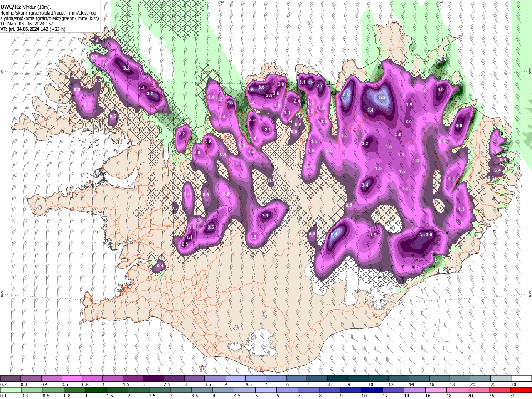The height and width of the screenshot is (399, 532).
Task: Pick the bright pink 0.5 swatch in the upper legend
Action: pos(71,379)
